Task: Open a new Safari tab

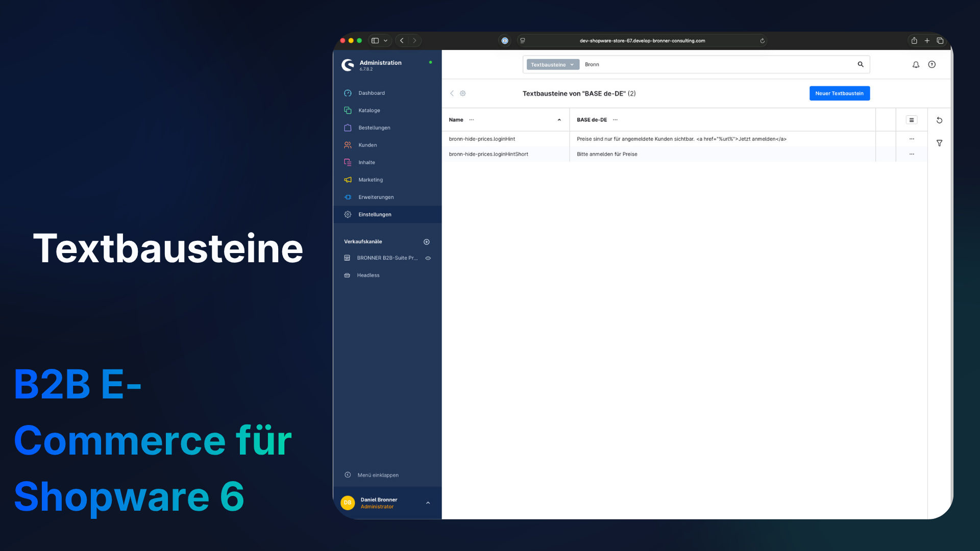Action: [x=927, y=41]
